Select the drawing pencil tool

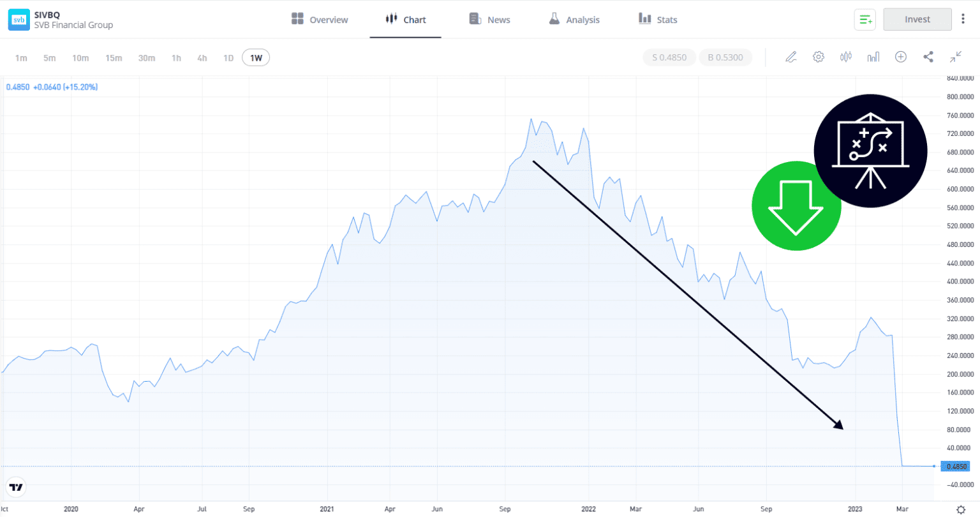(x=791, y=57)
